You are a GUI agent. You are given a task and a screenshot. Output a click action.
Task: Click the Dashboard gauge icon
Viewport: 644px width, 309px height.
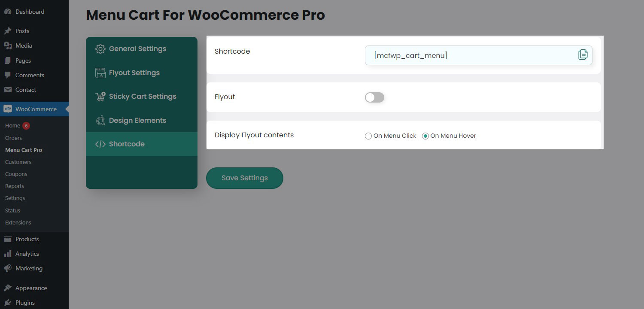point(8,12)
